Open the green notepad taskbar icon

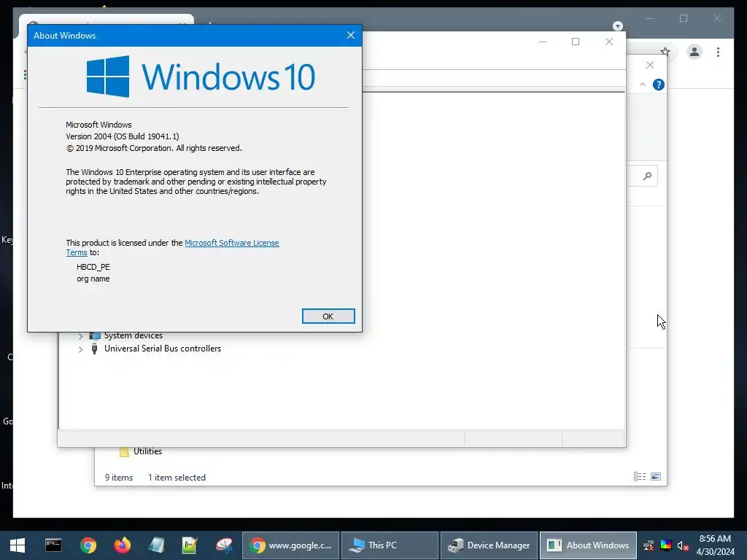coord(190,545)
